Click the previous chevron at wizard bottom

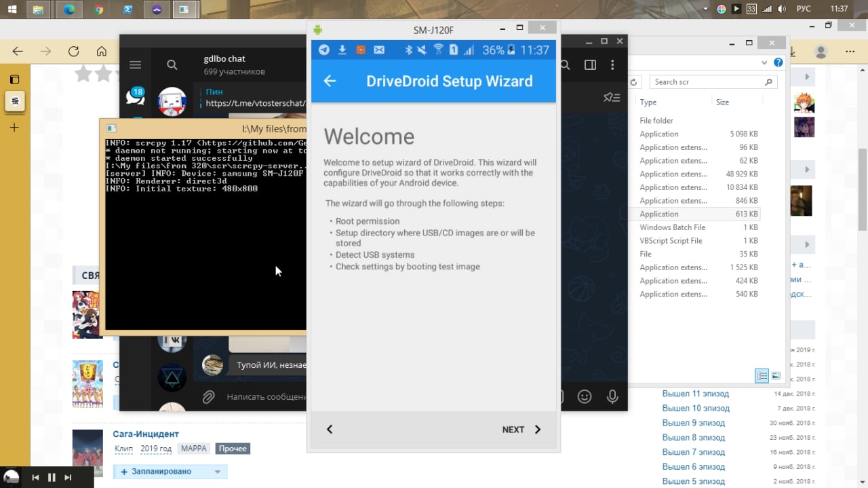point(330,430)
